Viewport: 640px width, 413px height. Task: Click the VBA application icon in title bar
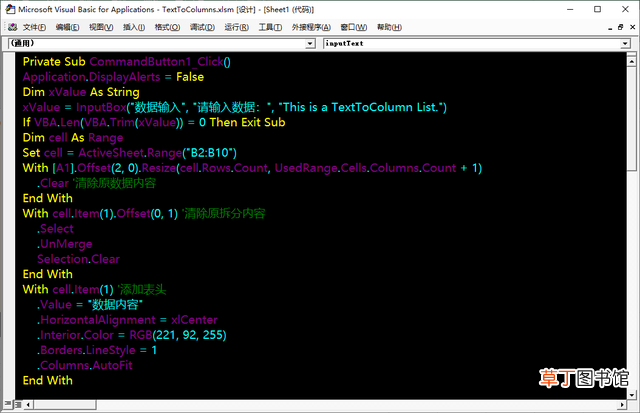[x=10, y=9]
